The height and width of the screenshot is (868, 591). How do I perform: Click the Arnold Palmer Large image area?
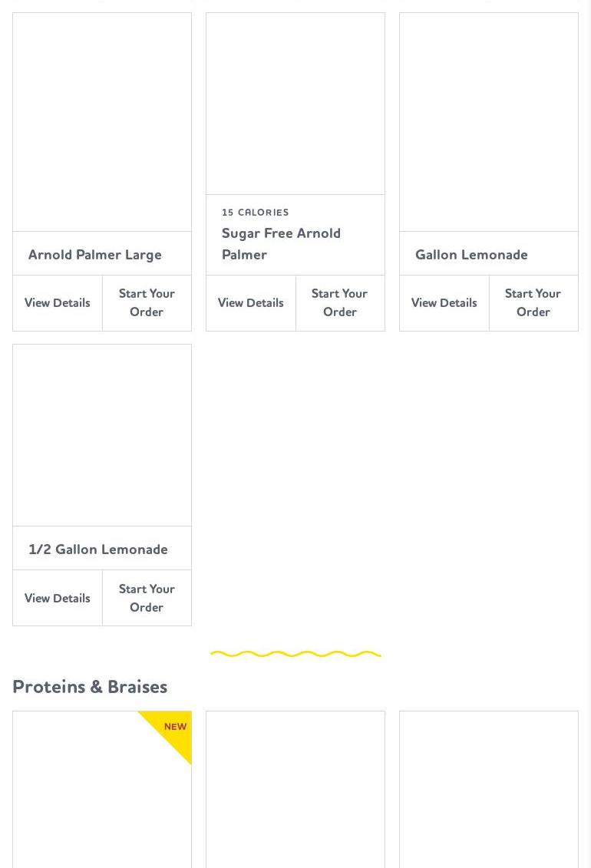click(102, 122)
